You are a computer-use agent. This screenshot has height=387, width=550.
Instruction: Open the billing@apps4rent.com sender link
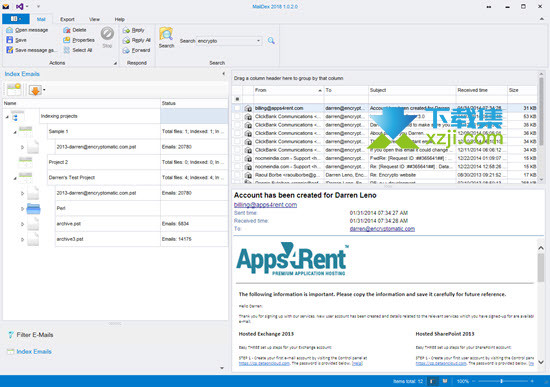(265, 205)
